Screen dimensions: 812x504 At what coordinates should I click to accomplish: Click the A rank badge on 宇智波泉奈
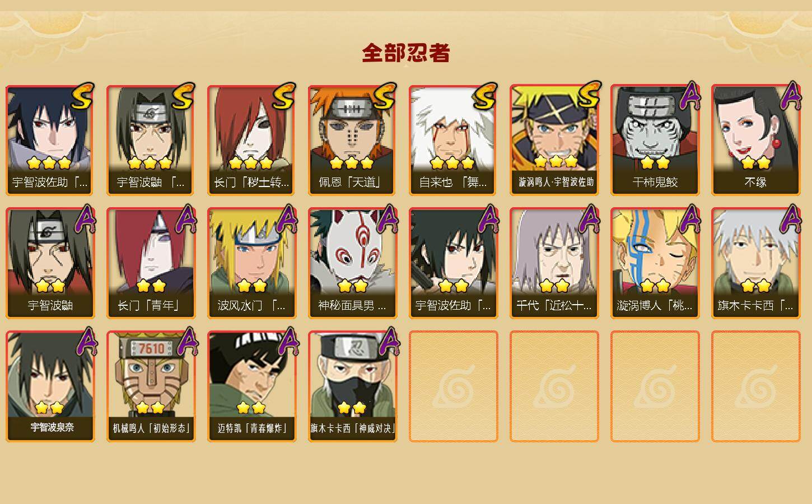click(x=85, y=342)
